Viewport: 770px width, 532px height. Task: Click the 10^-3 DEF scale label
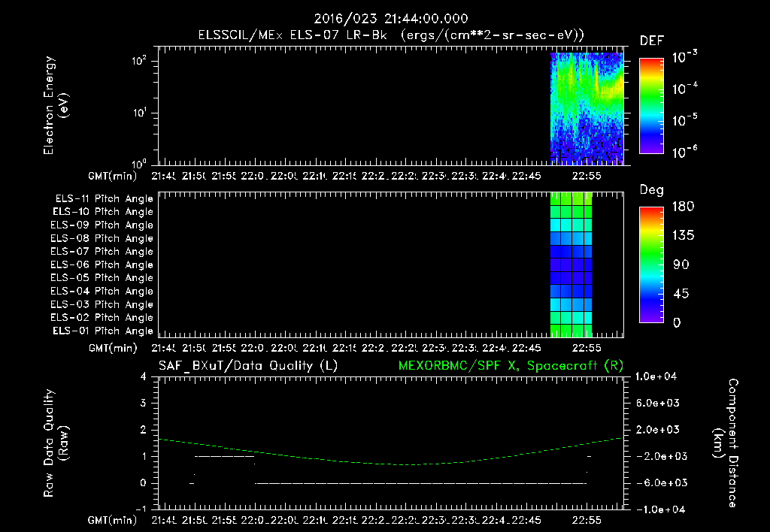tap(684, 56)
